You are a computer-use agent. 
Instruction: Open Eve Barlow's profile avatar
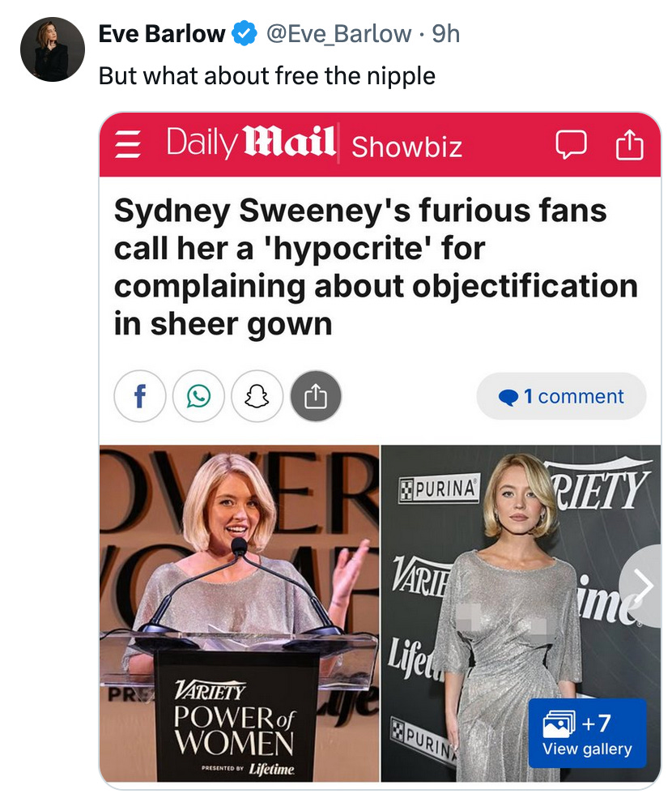pyautogui.click(x=53, y=49)
